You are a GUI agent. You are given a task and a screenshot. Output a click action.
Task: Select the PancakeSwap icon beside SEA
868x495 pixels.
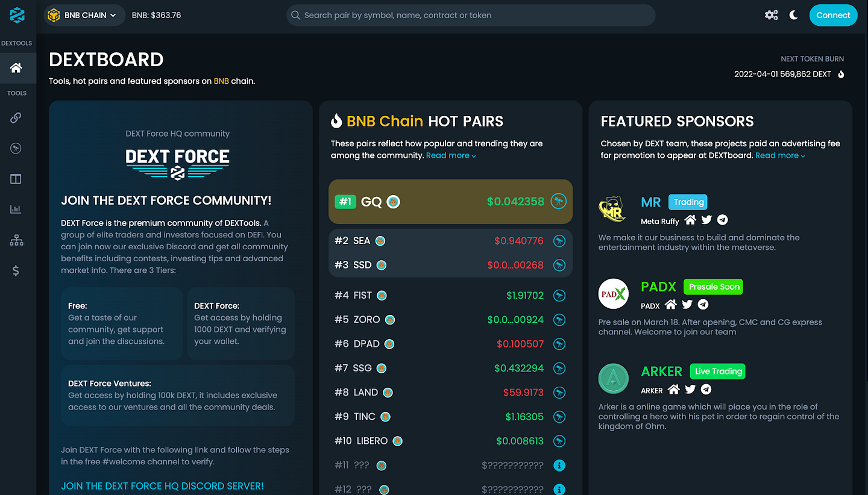[380, 241]
